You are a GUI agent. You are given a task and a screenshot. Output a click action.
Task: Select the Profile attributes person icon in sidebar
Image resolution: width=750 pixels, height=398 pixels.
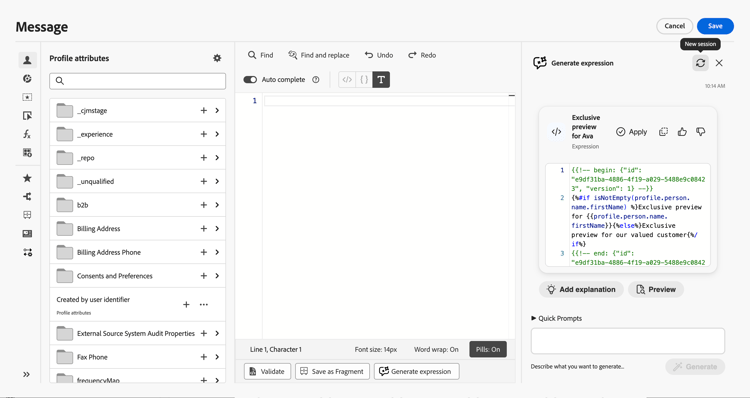click(x=27, y=60)
